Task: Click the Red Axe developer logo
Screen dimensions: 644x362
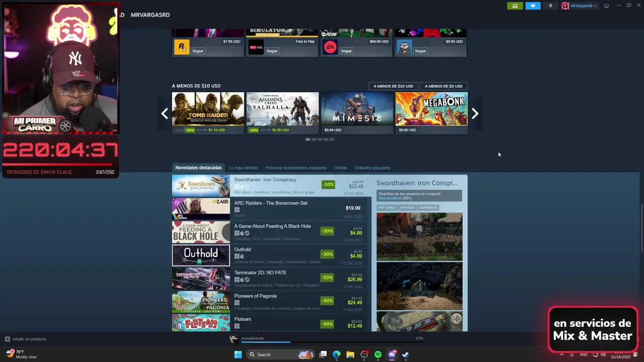Action: point(256,47)
